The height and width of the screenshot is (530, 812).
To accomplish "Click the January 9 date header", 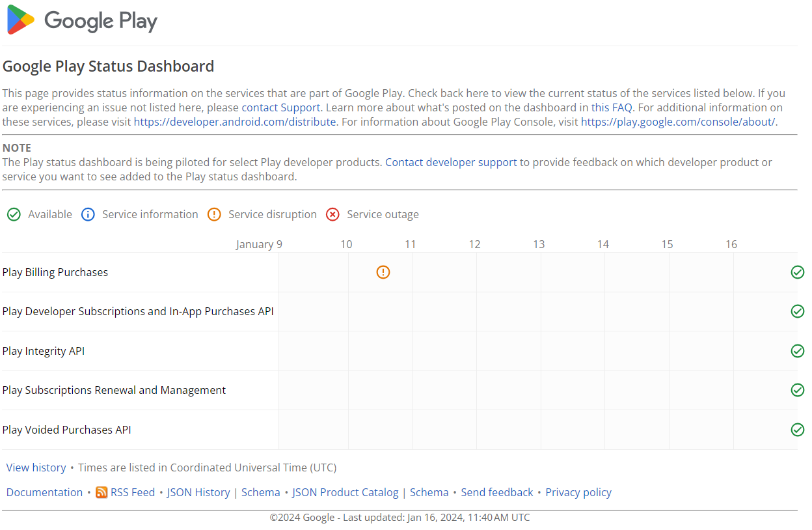I will 259,244.
